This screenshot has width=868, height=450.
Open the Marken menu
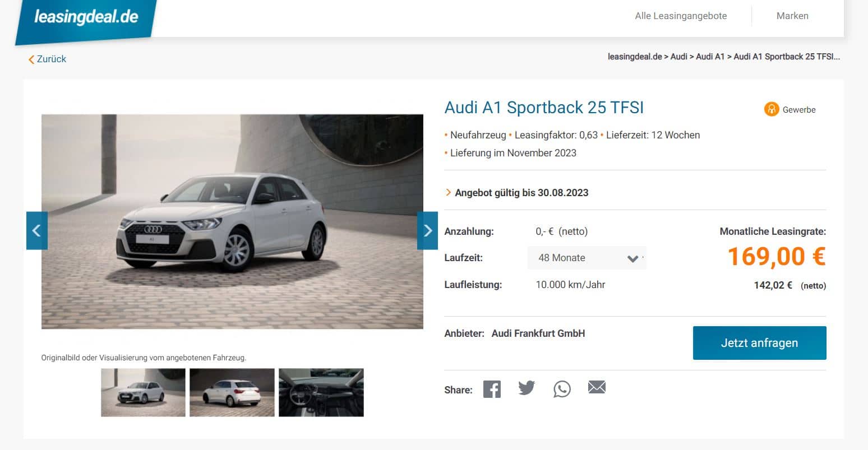click(x=792, y=16)
